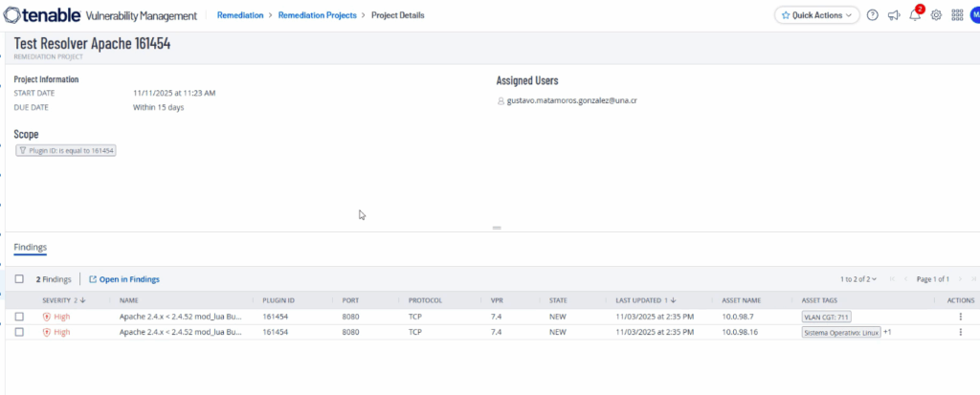This screenshot has width=980, height=395.
Task: Check the row for asset 10.0.98.7
Action: (19, 317)
